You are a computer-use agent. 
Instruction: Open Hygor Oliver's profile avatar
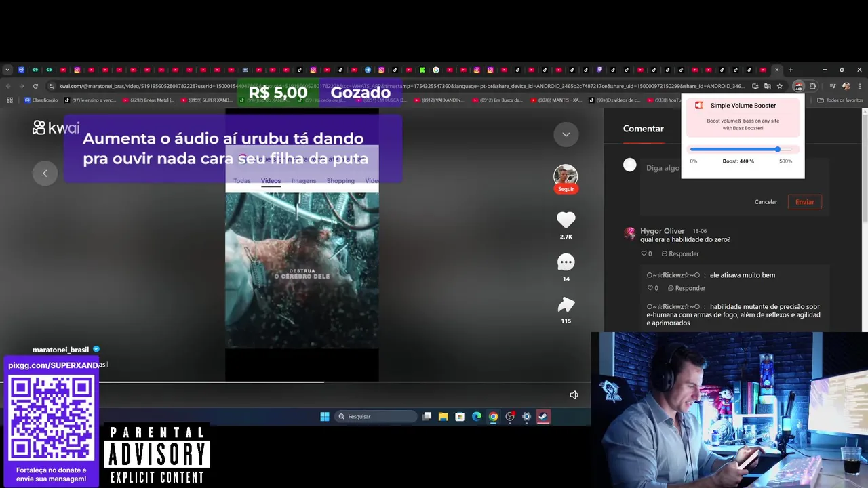click(x=629, y=233)
